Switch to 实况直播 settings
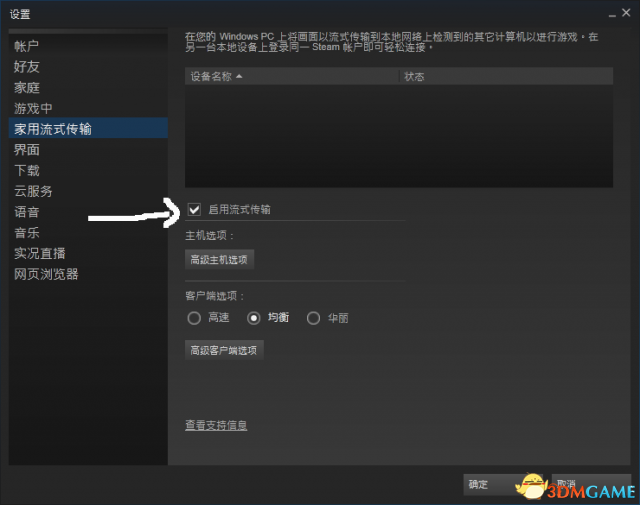 tap(39, 253)
